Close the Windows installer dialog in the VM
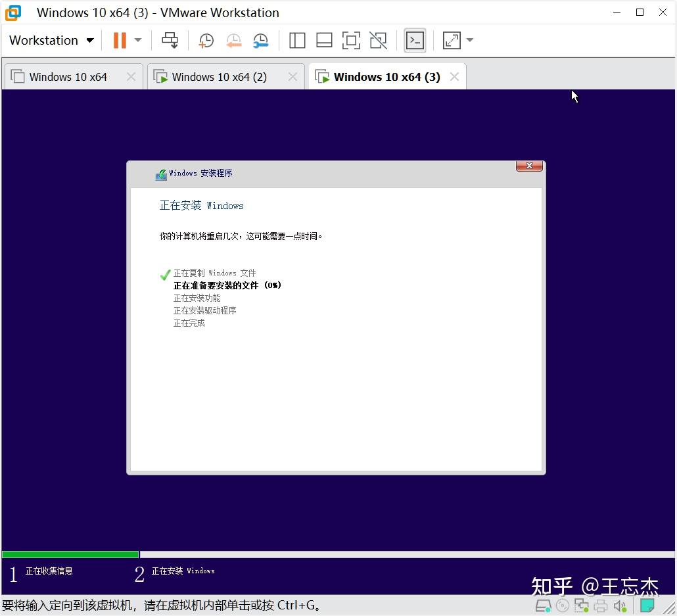Image resolution: width=677 pixels, height=616 pixels. click(529, 166)
